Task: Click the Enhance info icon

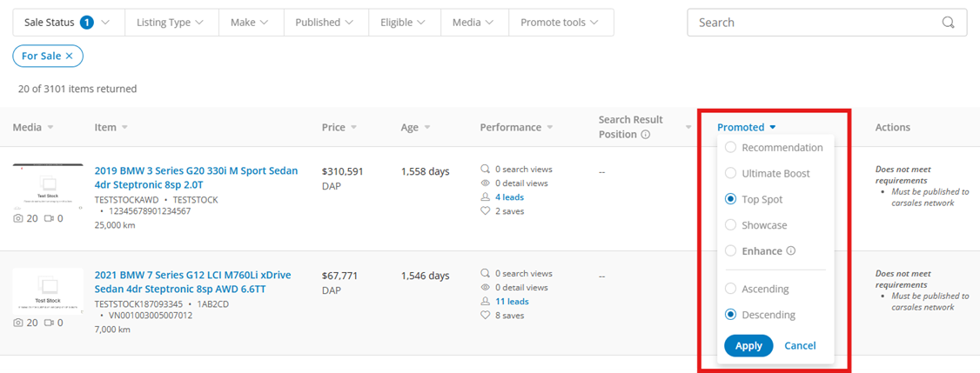Action: pyautogui.click(x=791, y=251)
